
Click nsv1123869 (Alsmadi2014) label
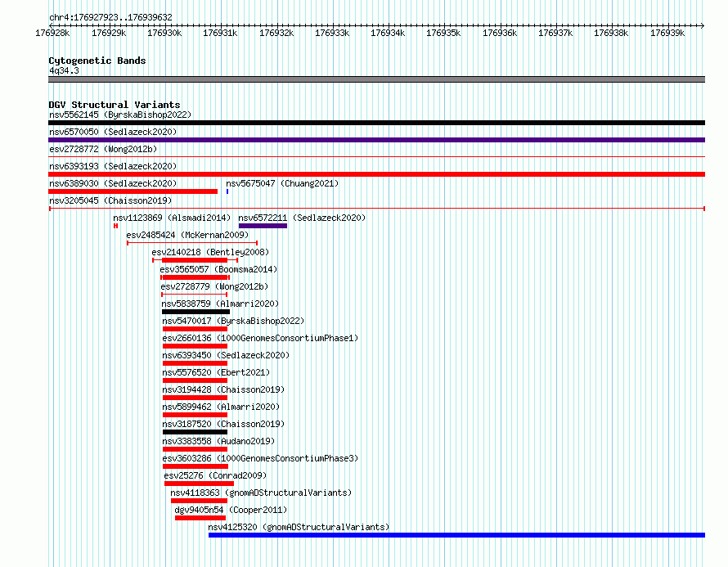172,218
